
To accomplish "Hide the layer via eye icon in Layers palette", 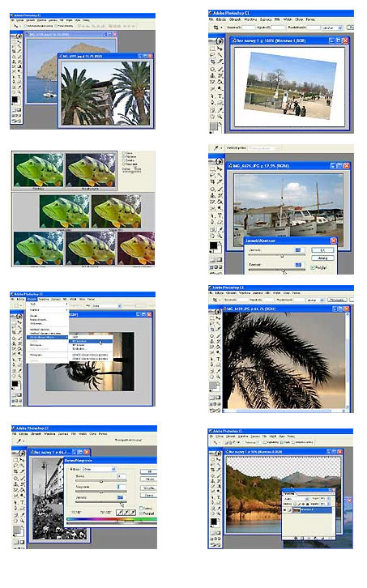I will 285,510.
